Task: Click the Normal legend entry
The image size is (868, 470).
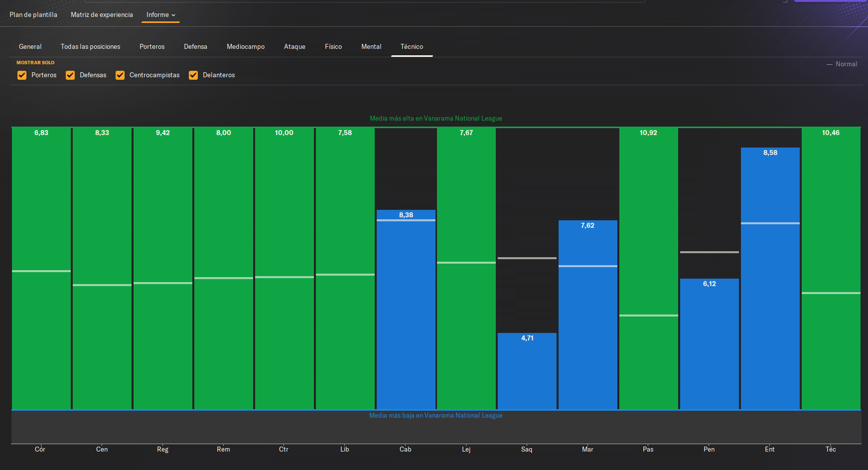Action: pos(842,64)
